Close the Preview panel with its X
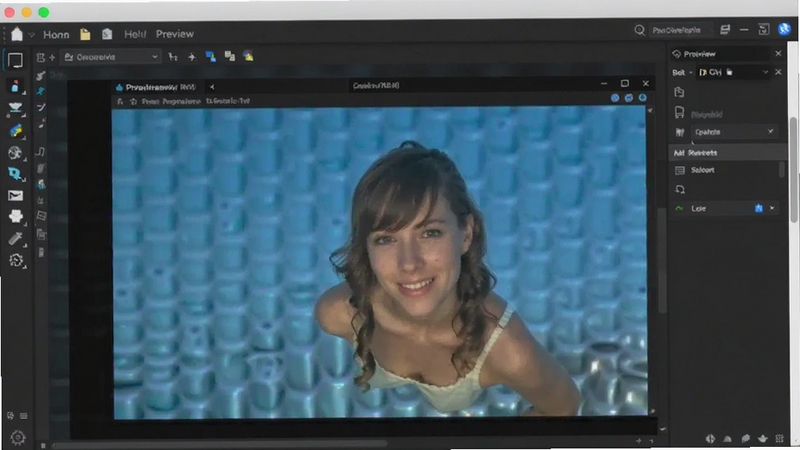The height and width of the screenshot is (450, 800). coord(778,54)
